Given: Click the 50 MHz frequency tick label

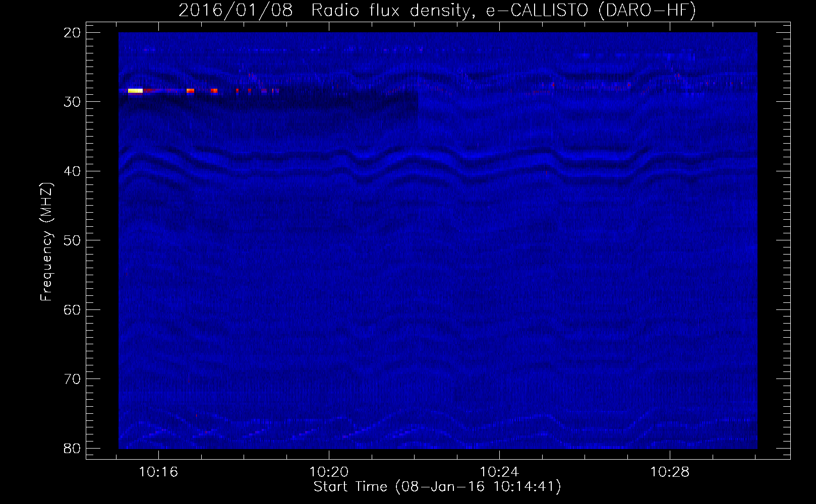Looking at the screenshot, I should click(x=73, y=240).
